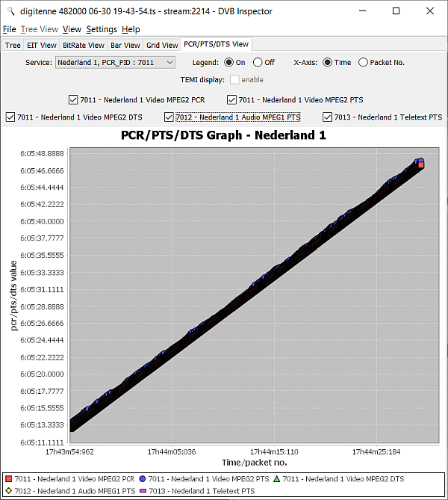Click the last data point at graph top-right

(420, 162)
